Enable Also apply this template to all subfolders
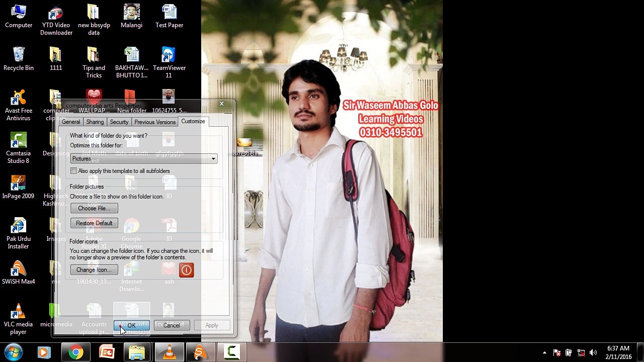This screenshot has width=644, height=362. [x=73, y=171]
